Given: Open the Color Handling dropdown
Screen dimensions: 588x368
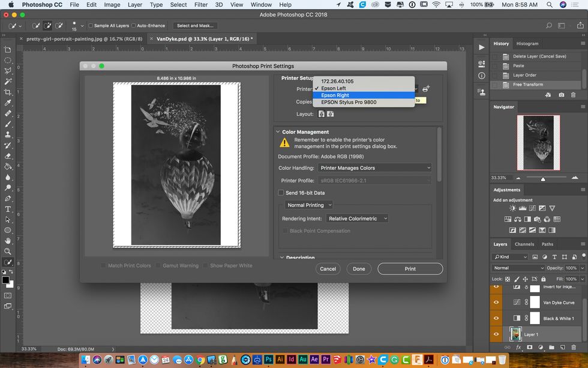Looking at the screenshot, I should [375, 168].
